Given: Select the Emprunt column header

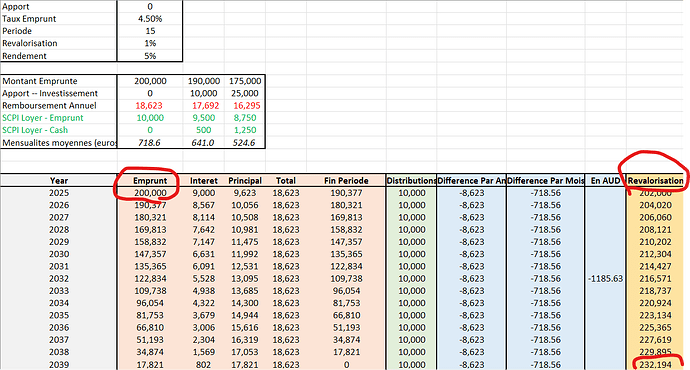Looking at the screenshot, I should click(x=150, y=180).
